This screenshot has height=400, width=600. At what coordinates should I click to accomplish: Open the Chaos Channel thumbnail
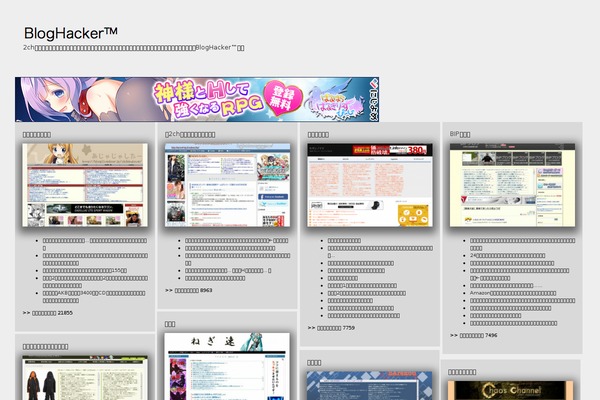pyautogui.click(x=510, y=390)
